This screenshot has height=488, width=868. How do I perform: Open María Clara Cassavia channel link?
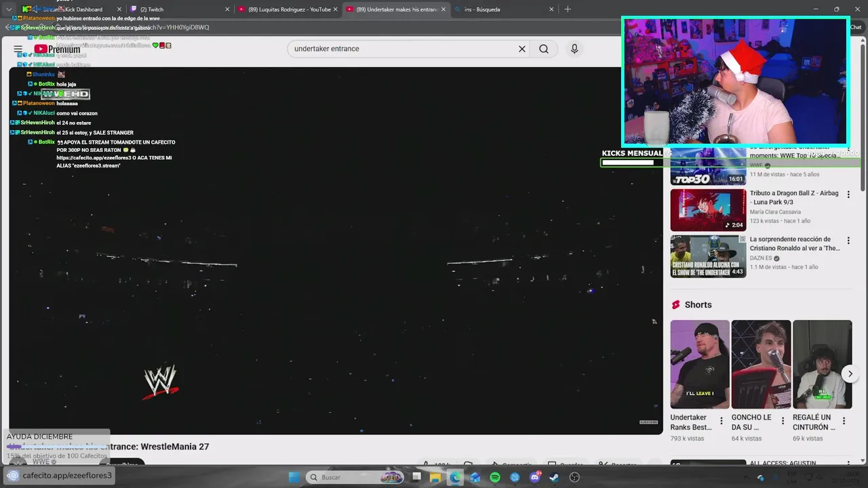point(775,212)
